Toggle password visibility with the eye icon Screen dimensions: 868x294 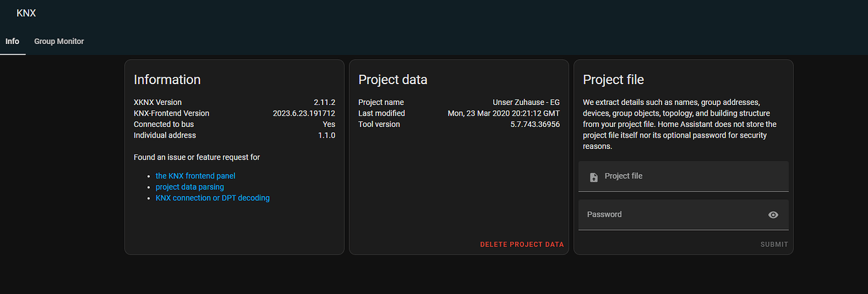point(774,215)
